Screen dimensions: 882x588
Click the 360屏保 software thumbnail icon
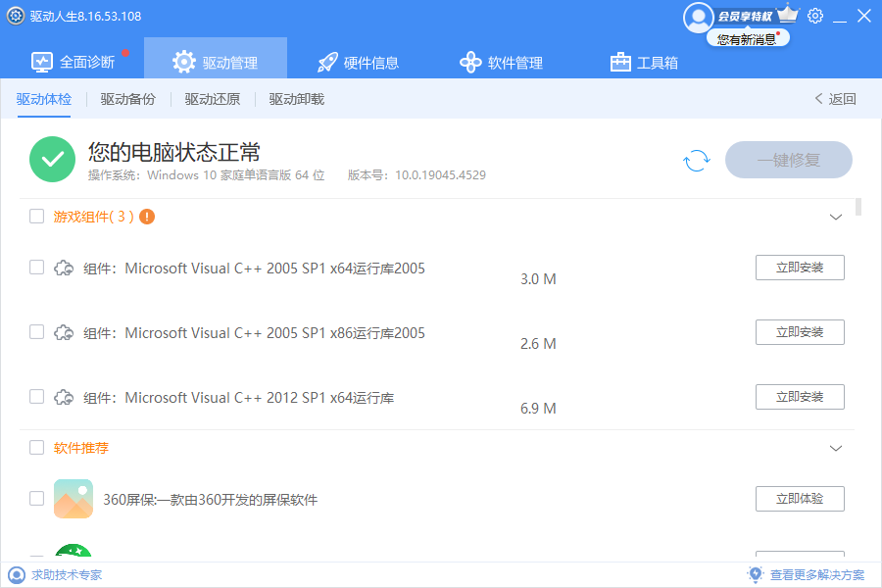coord(73,499)
